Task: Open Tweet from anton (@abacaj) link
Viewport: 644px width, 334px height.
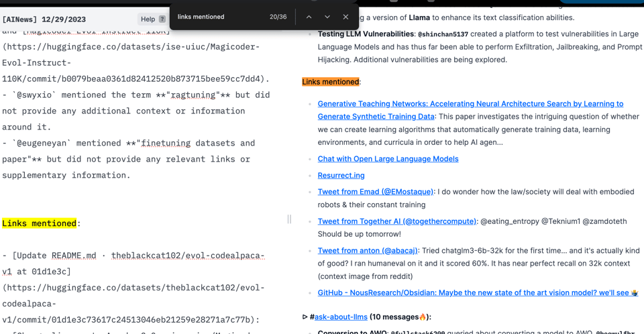Action: click(367, 251)
